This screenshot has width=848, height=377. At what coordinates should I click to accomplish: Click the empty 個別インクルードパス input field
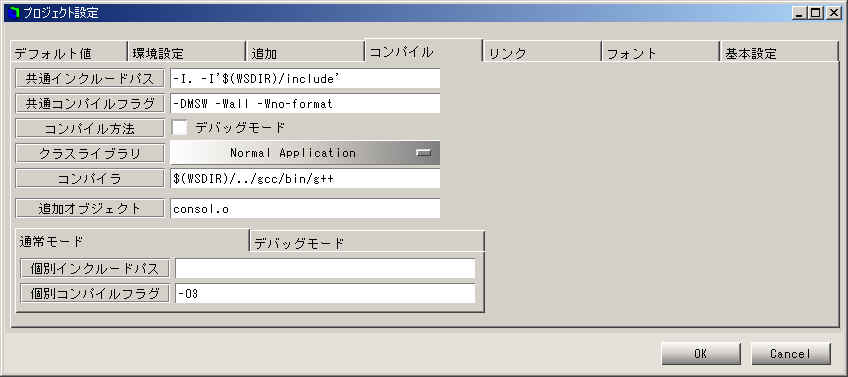(325, 268)
